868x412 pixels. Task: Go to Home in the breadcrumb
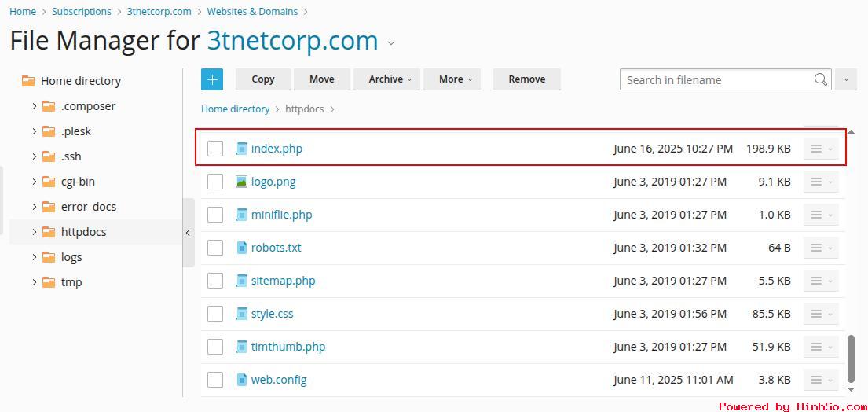point(23,11)
